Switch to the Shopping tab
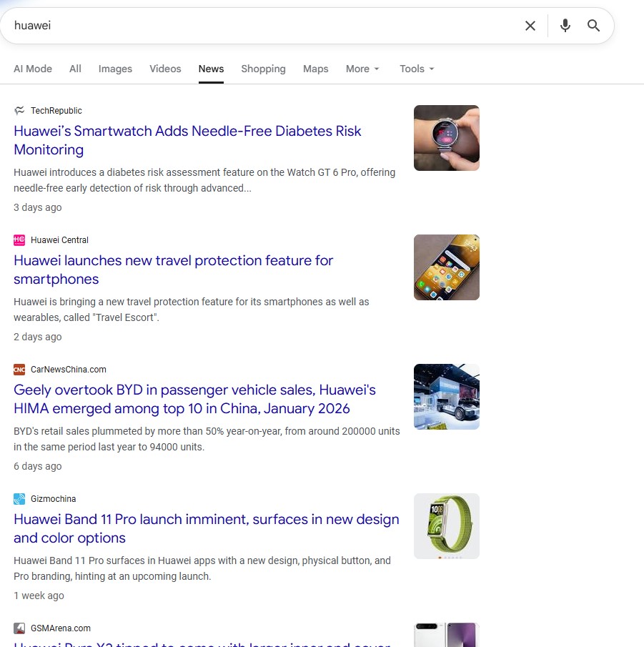644x647 pixels. point(263,69)
